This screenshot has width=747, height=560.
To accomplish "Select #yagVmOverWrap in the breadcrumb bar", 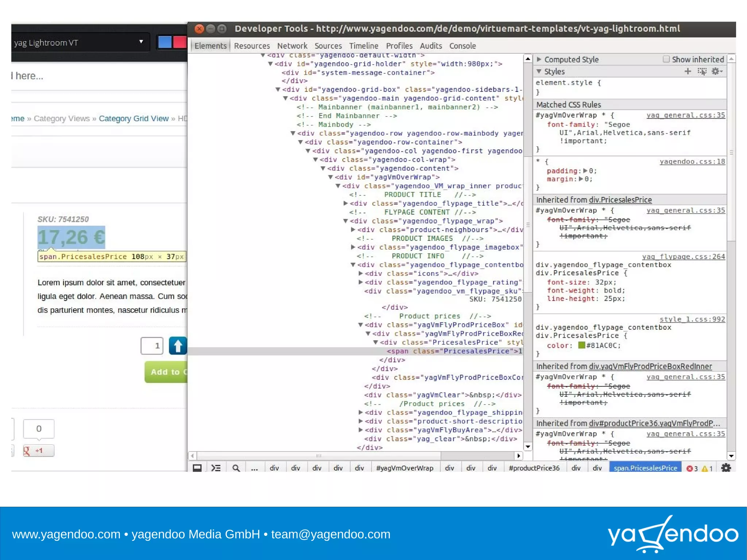I will pos(405,468).
